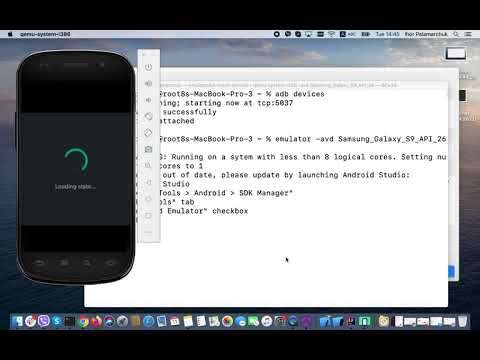The width and height of the screenshot is (480, 360).
Task: Click the user name Ihor Palamarchuk in the menu bar
Action: click(x=426, y=34)
